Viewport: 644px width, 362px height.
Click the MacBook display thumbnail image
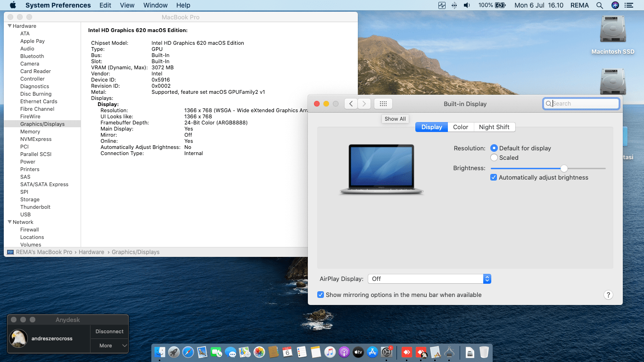coord(381,169)
